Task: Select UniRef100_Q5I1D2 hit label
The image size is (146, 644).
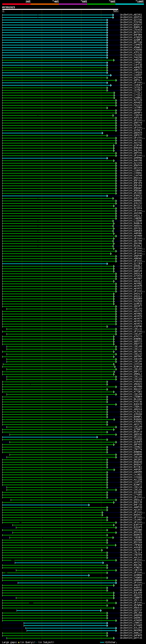Action: [131, 437]
